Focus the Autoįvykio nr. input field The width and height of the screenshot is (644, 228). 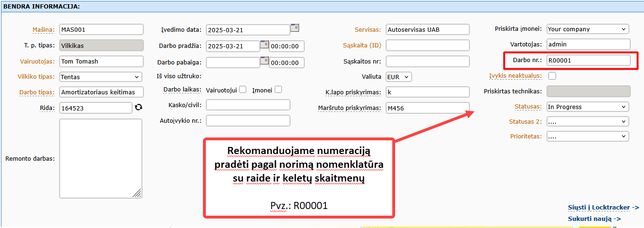tap(248, 120)
